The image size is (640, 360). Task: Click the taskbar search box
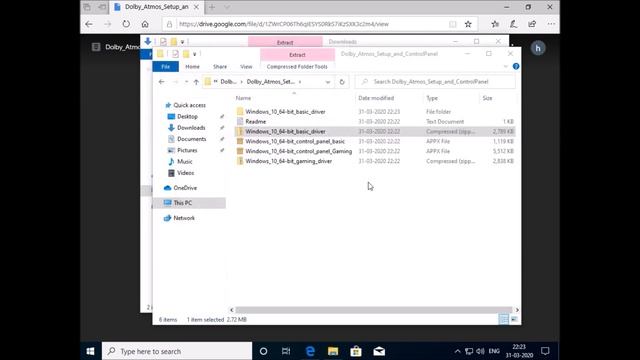pos(177,351)
